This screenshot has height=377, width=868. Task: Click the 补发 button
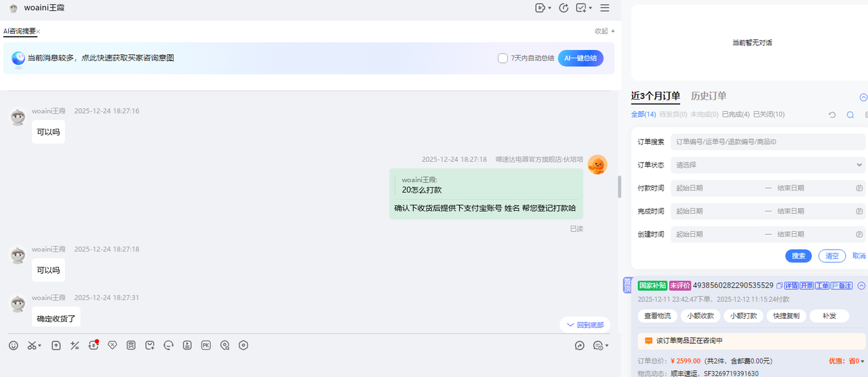(x=829, y=316)
